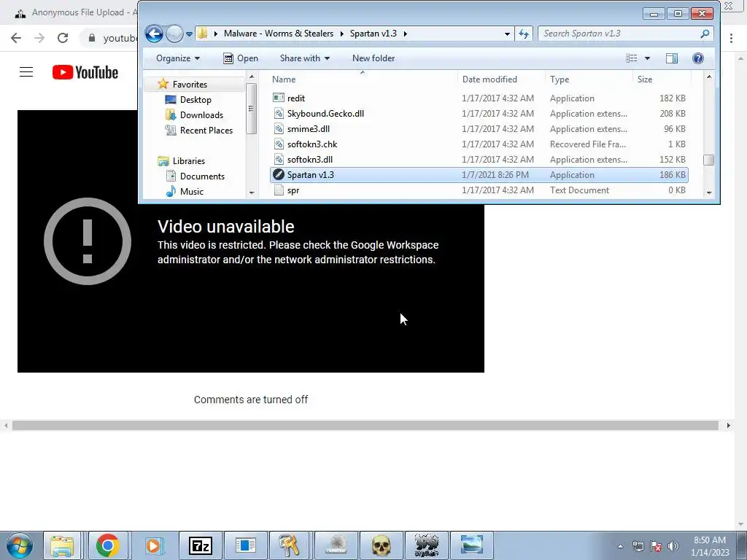Open YouTube hamburger menu
Screen dimensions: 747x560
point(26,72)
